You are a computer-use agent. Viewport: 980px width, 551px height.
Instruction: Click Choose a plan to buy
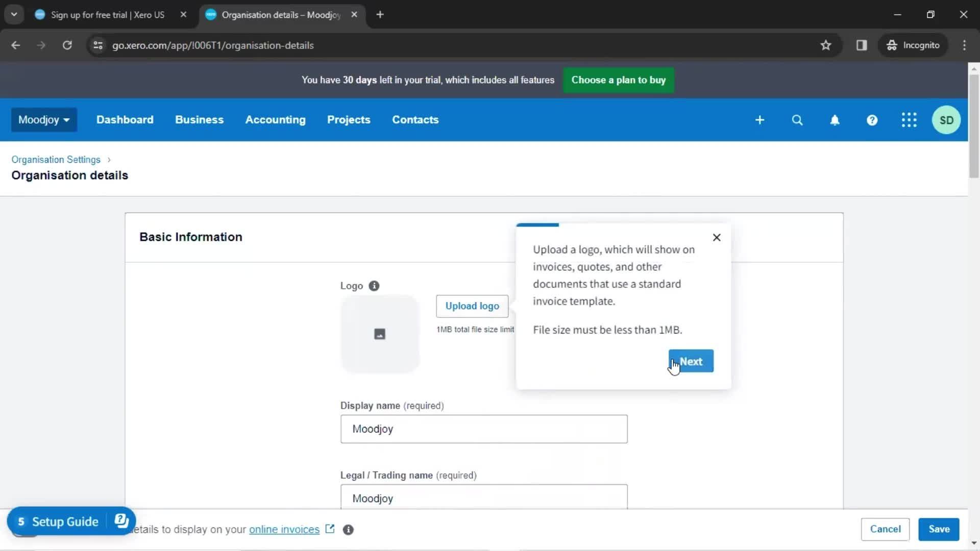[619, 80]
